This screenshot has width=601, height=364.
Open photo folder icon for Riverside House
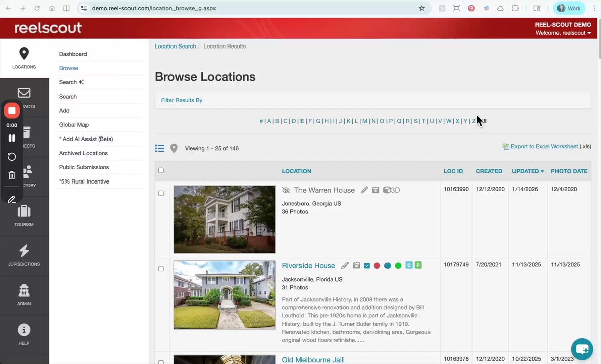pyautogui.click(x=357, y=265)
